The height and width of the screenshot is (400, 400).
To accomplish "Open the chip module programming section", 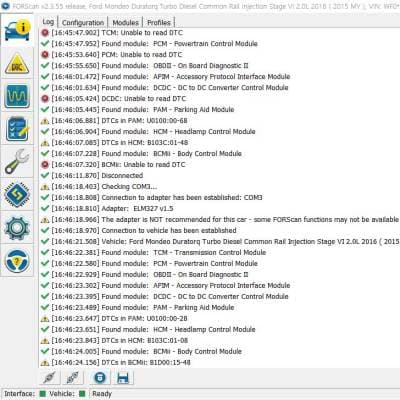I will pyautogui.click(x=17, y=194).
